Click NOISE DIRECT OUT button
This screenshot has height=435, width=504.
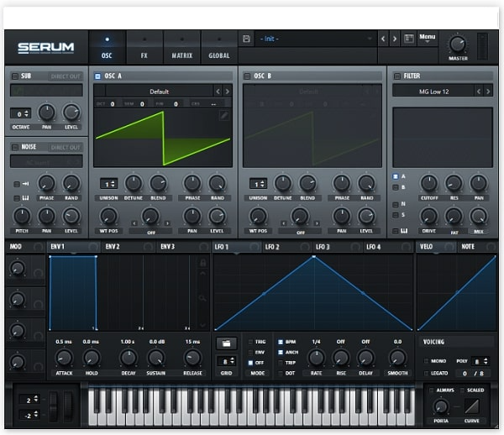click(x=66, y=148)
